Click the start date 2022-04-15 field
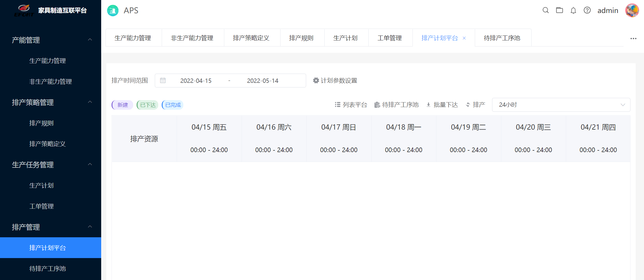 pyautogui.click(x=196, y=81)
